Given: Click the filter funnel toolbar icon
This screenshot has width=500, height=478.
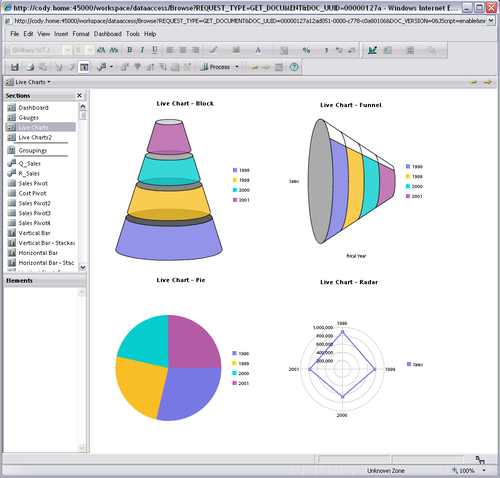Looking at the screenshot, I should tap(137, 67).
